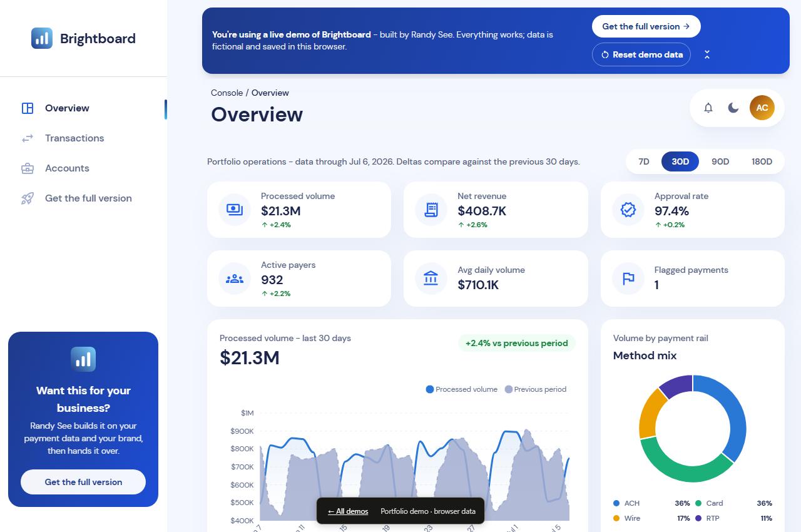Screen dimensions: 801x532
Task: Click the Active payers people icon
Action: tap(235, 279)
